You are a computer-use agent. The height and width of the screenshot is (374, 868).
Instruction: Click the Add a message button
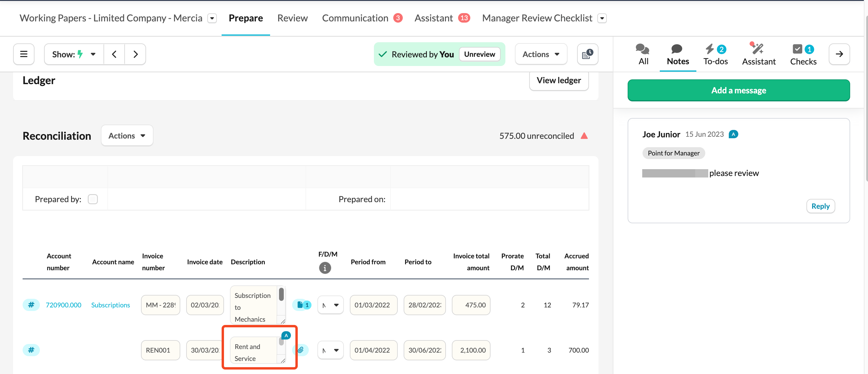pos(738,90)
